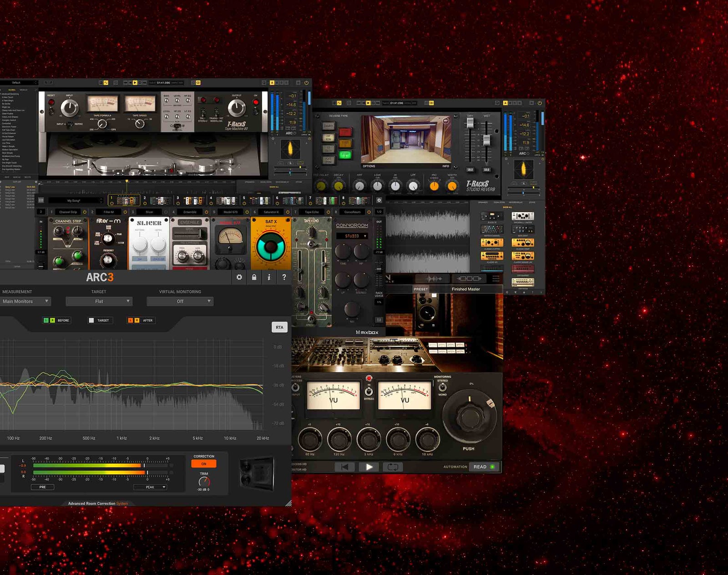
Task: Select green Studio B reverb type button
Action: [345, 155]
